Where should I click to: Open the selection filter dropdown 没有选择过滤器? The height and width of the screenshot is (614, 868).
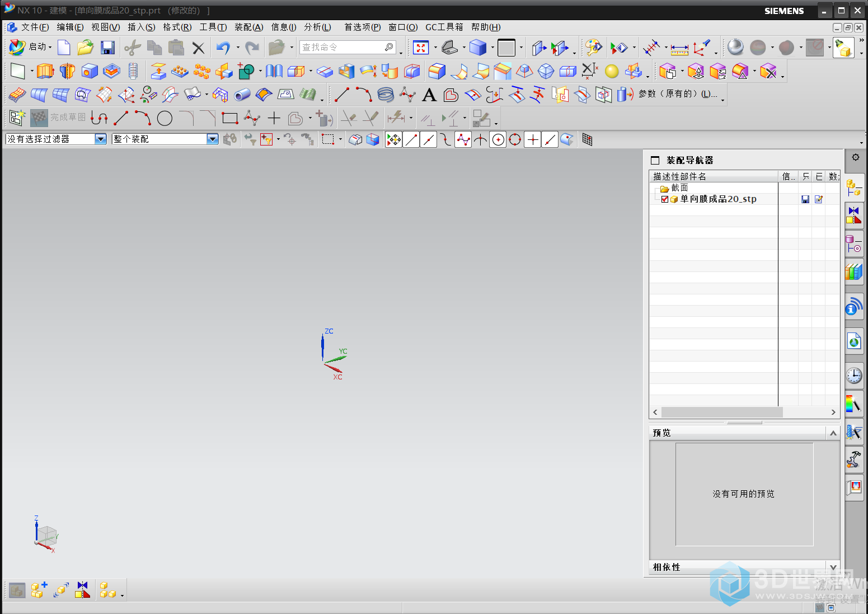coord(101,139)
